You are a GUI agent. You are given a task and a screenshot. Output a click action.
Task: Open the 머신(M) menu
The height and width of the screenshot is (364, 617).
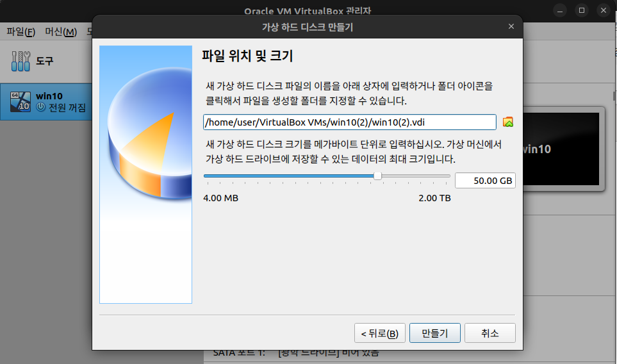point(61,32)
